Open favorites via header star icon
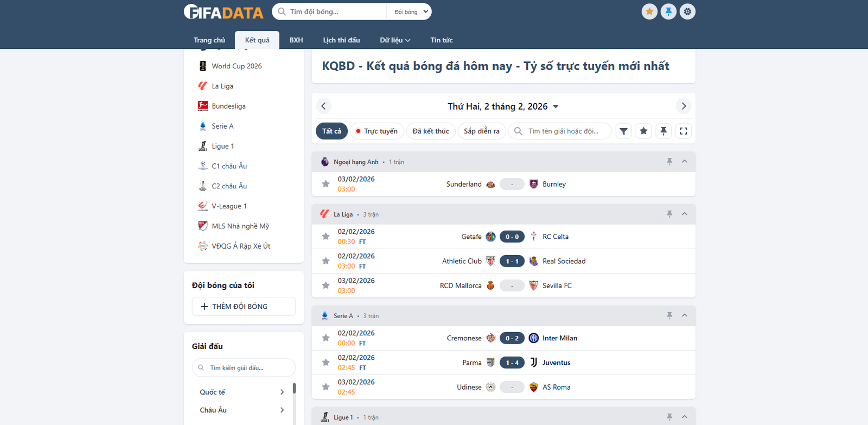 [x=649, y=11]
